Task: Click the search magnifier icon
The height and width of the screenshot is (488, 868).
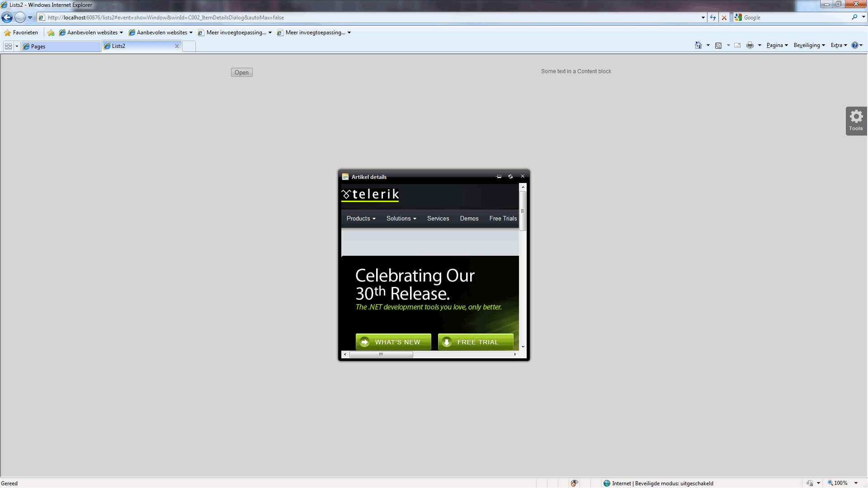Action: pyautogui.click(x=854, y=17)
